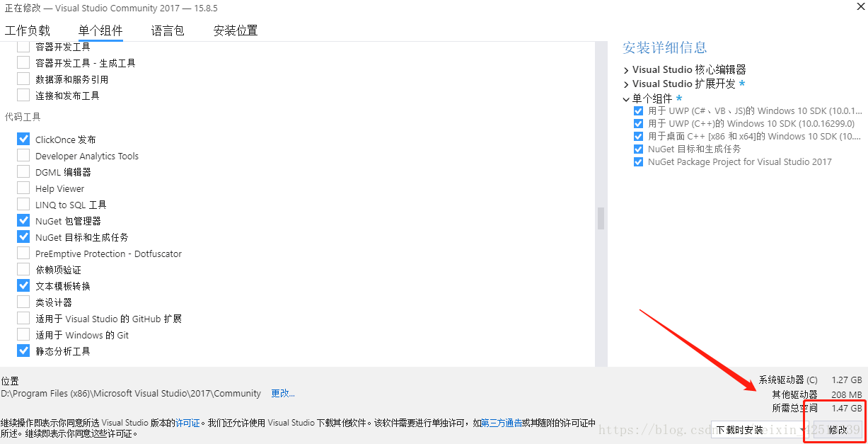Click the 1.27 GB size value

847,380
